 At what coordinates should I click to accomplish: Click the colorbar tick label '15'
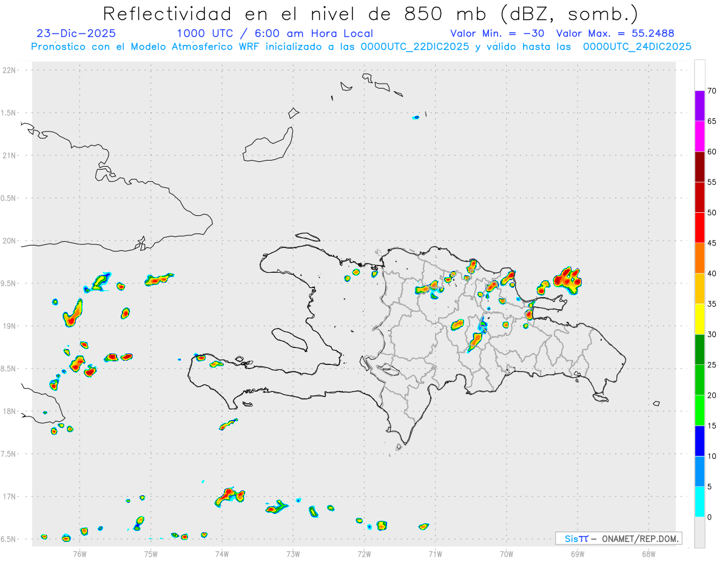pos(712,426)
